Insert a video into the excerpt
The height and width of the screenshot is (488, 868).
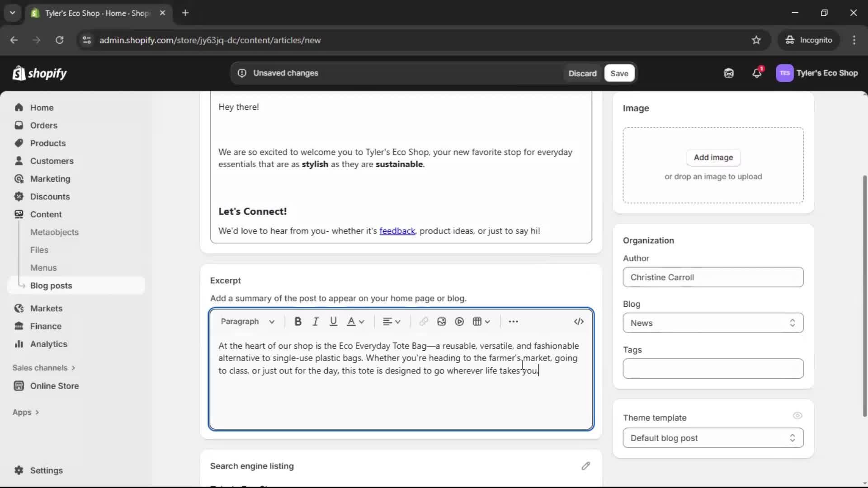(459, 321)
